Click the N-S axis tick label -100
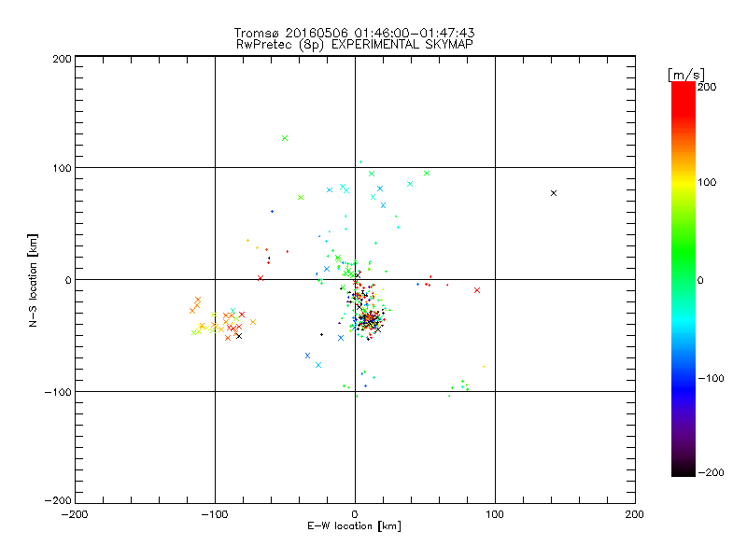Image resolution: width=747 pixels, height=560 pixels. (x=58, y=392)
